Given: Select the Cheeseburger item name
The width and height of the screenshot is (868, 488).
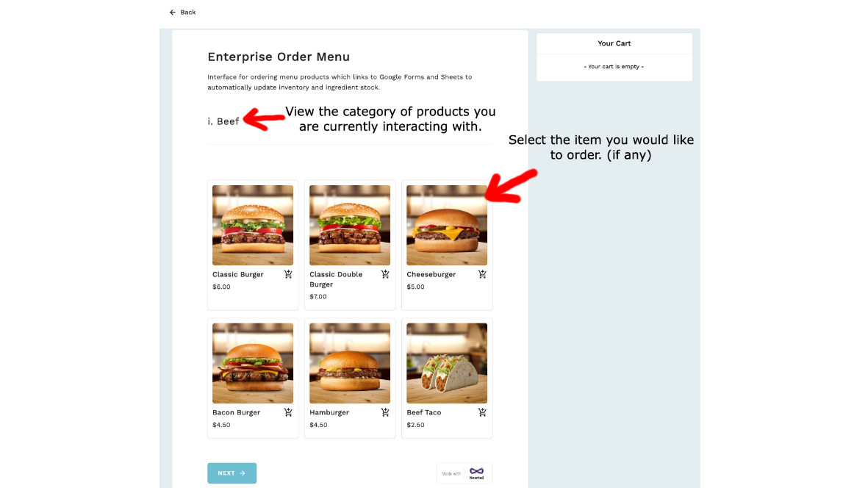Looking at the screenshot, I should click(431, 274).
